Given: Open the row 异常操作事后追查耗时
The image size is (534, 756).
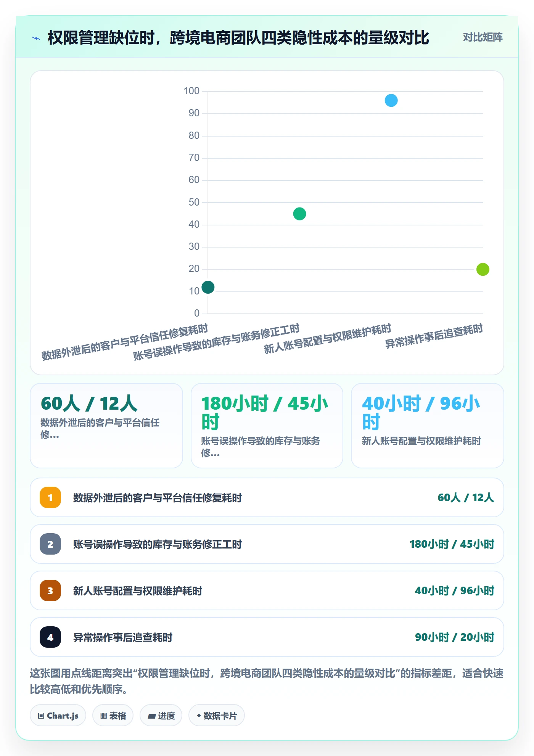Looking at the screenshot, I should pyautogui.click(x=267, y=637).
